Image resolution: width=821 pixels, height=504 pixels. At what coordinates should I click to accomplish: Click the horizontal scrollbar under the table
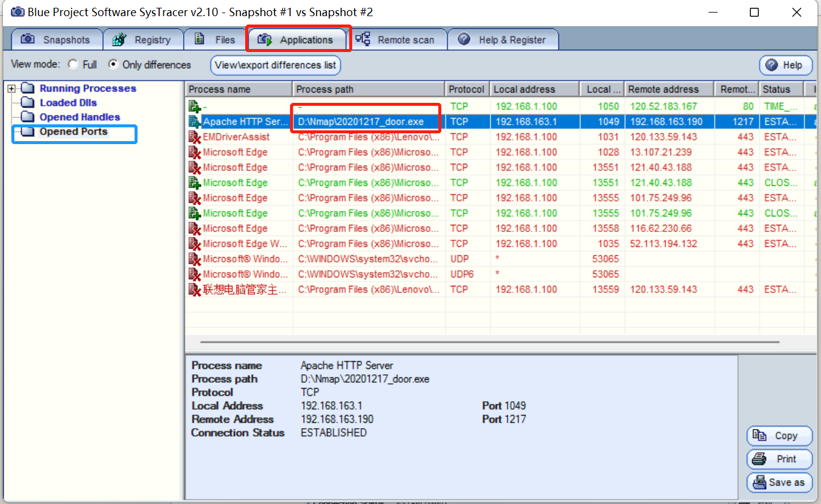(490, 343)
